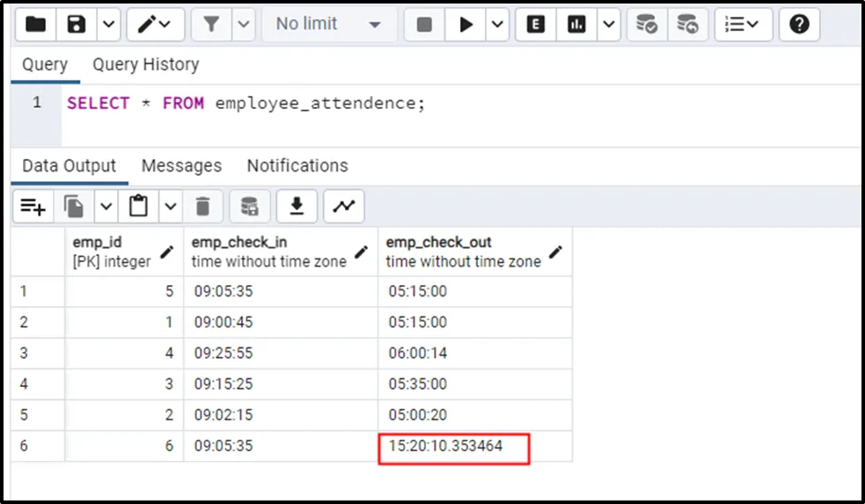
Task: Switch to the Query History tab
Action: click(145, 64)
